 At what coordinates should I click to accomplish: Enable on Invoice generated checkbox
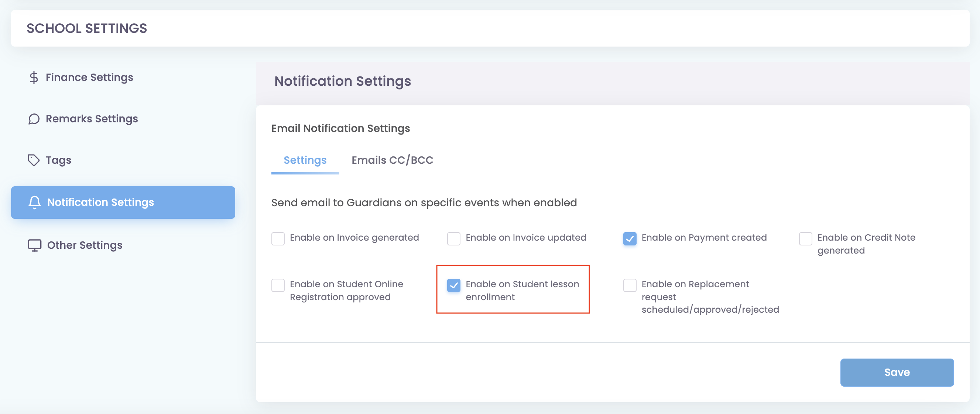click(x=278, y=239)
